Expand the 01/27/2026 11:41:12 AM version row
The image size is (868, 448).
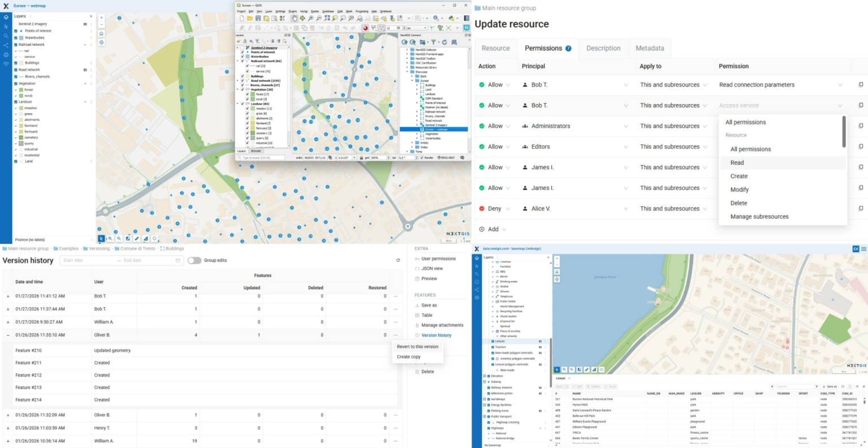[8, 296]
